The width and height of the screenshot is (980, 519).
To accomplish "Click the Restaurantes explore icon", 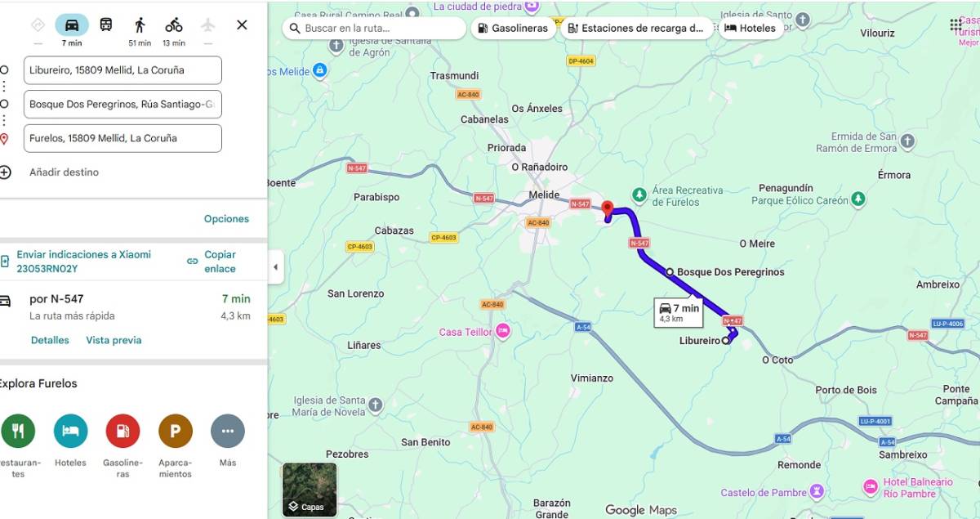I will pos(18,431).
